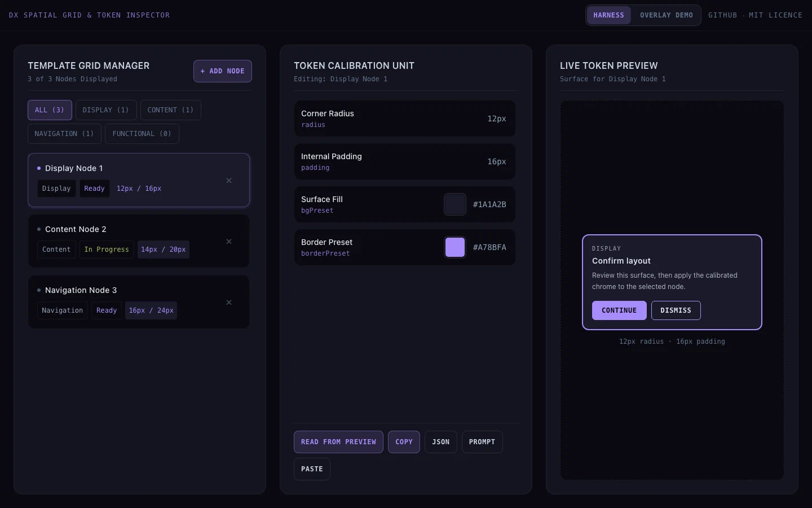Select the Navigation Node 3 card
Screen dimensions: 812x508
coord(139,302)
